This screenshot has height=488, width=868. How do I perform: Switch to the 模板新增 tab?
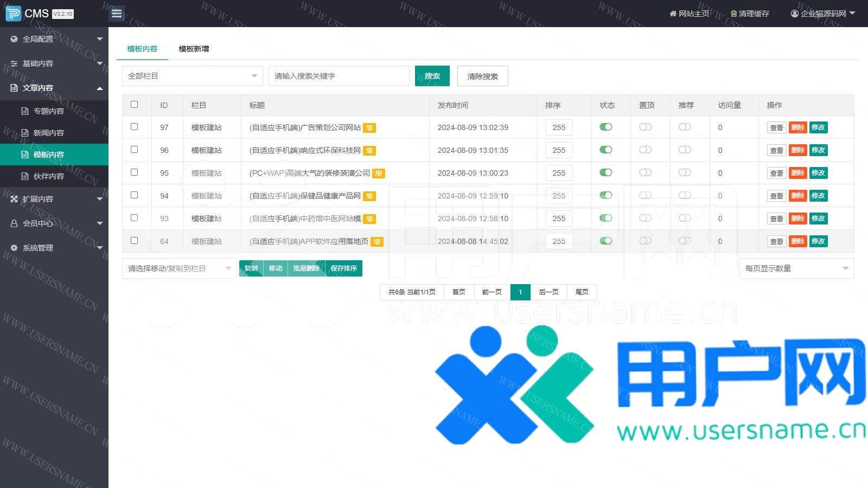point(194,49)
